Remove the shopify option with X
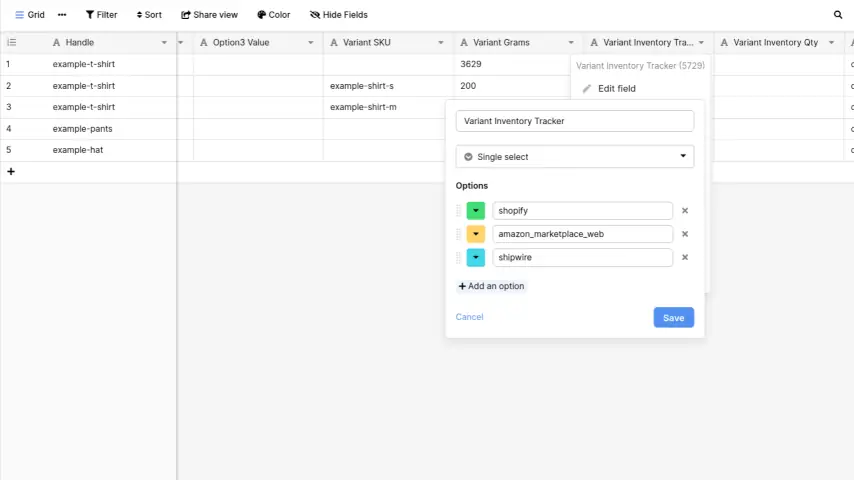854x480 pixels. 685,211
